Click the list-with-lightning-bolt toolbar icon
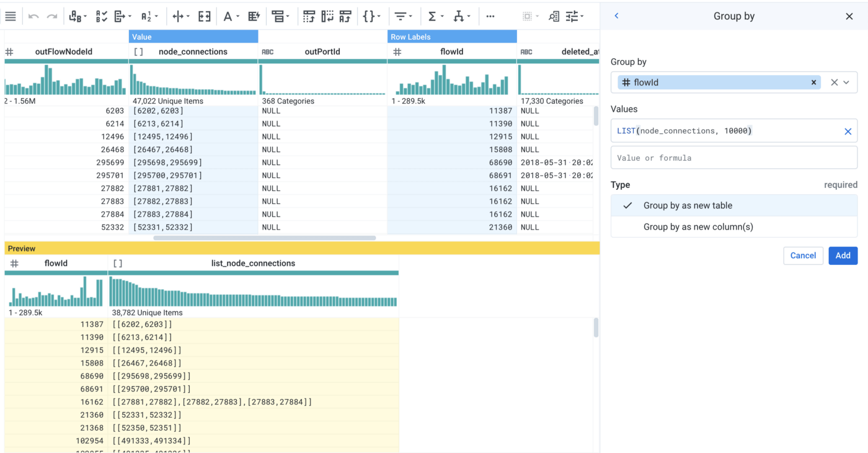The image size is (868, 453). click(254, 17)
